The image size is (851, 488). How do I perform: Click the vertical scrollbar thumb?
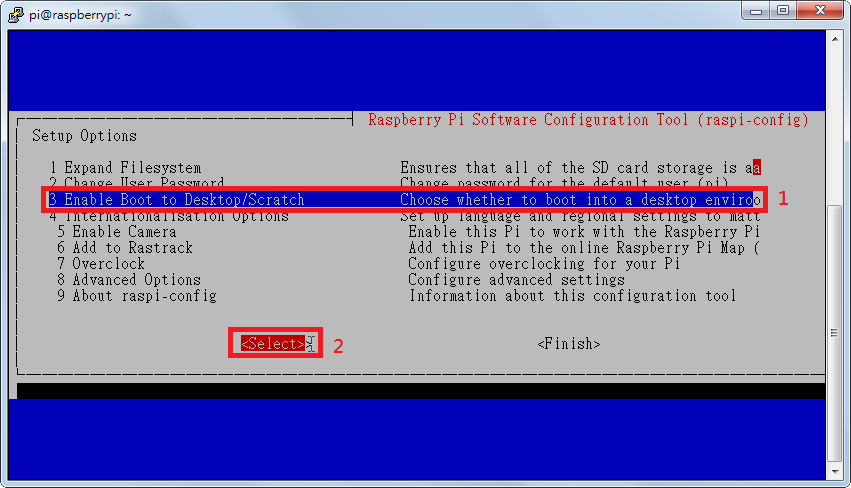click(x=835, y=334)
